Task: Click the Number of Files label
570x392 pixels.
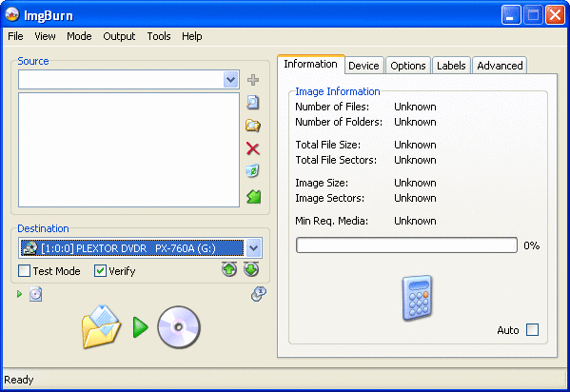Action: (x=332, y=107)
